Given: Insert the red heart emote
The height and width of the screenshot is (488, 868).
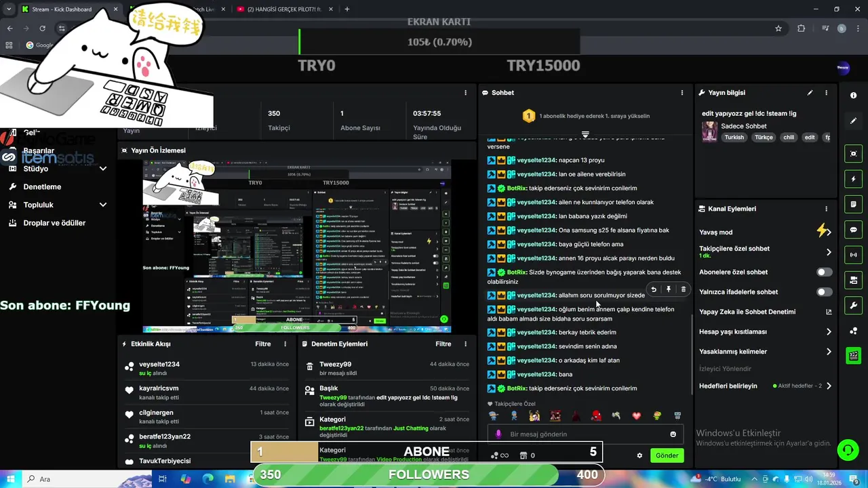Looking at the screenshot, I should coord(636,415).
